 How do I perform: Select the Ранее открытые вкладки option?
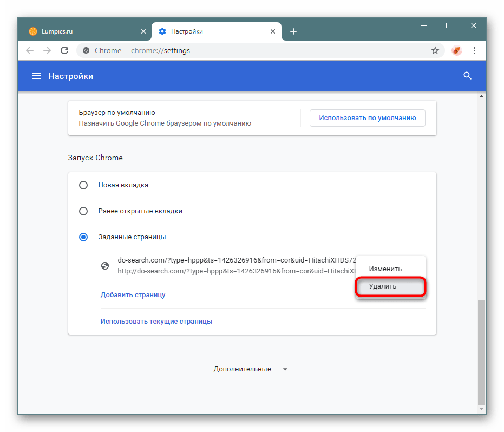tap(83, 211)
